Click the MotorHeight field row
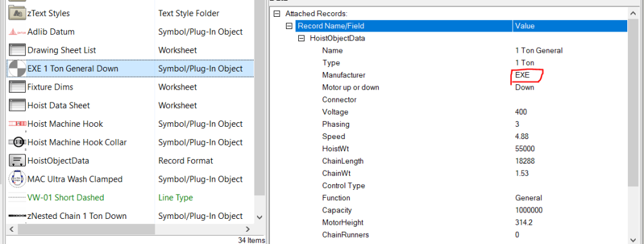 click(x=343, y=223)
